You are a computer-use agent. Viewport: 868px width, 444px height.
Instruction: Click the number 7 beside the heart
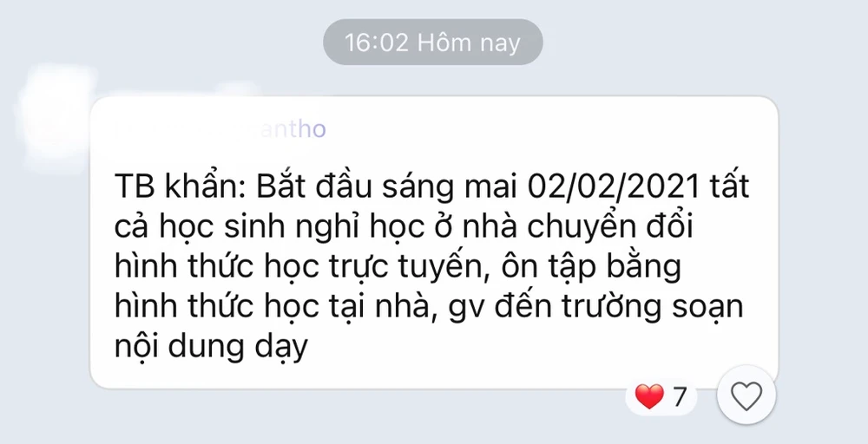click(680, 397)
